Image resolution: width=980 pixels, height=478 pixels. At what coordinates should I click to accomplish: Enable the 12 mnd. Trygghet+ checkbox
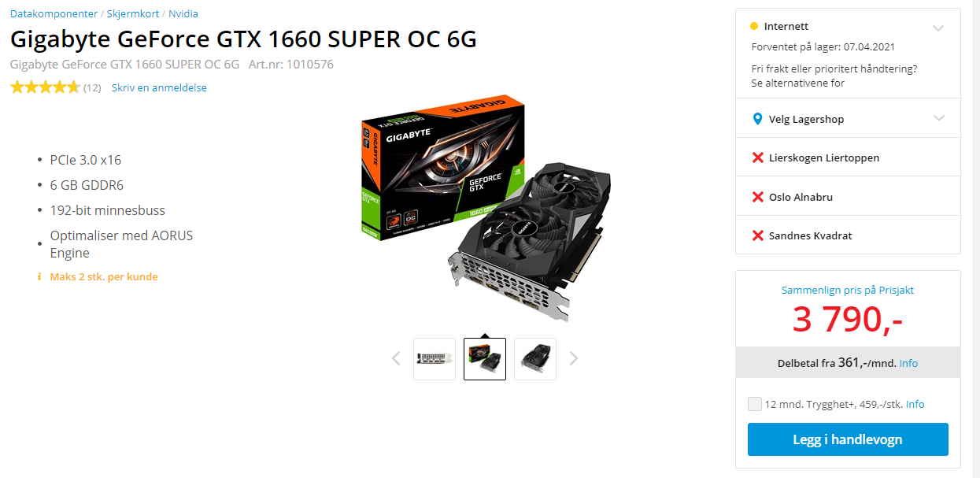(x=755, y=404)
